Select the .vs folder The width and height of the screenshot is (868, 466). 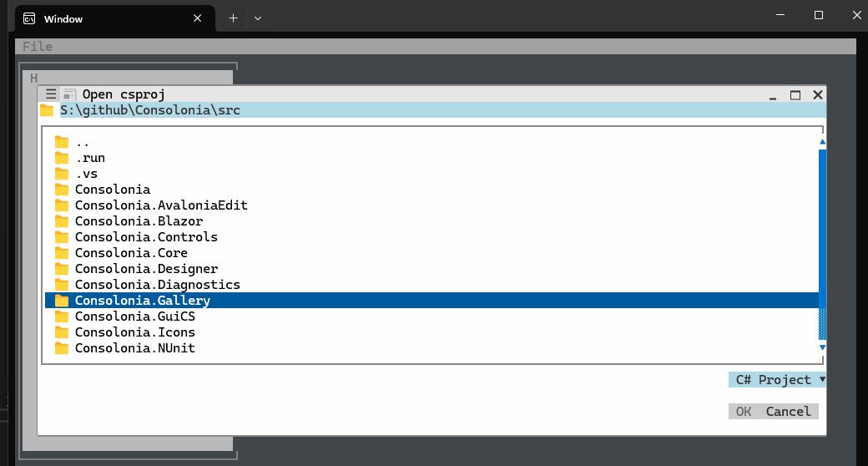431,174
